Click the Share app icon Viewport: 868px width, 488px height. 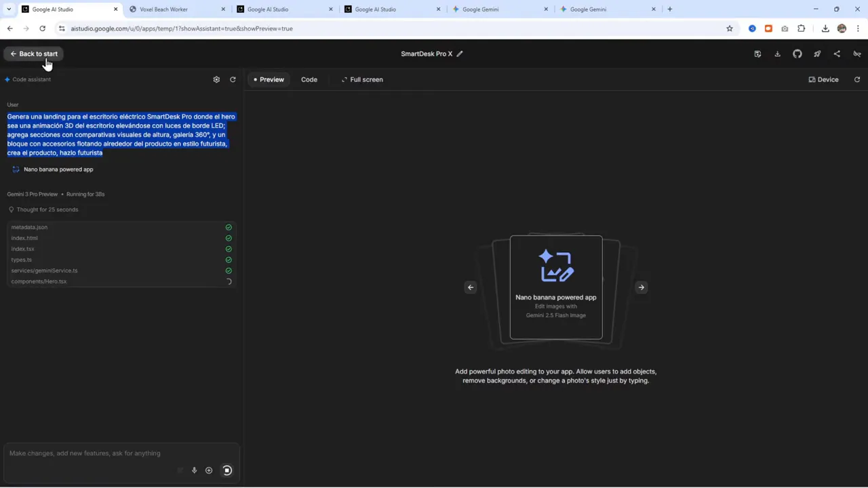[x=837, y=54]
